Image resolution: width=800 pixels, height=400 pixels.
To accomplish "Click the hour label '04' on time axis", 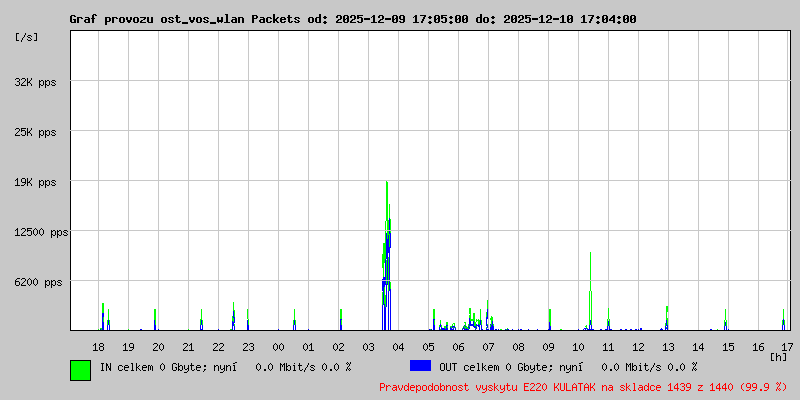I will pyautogui.click(x=398, y=347).
